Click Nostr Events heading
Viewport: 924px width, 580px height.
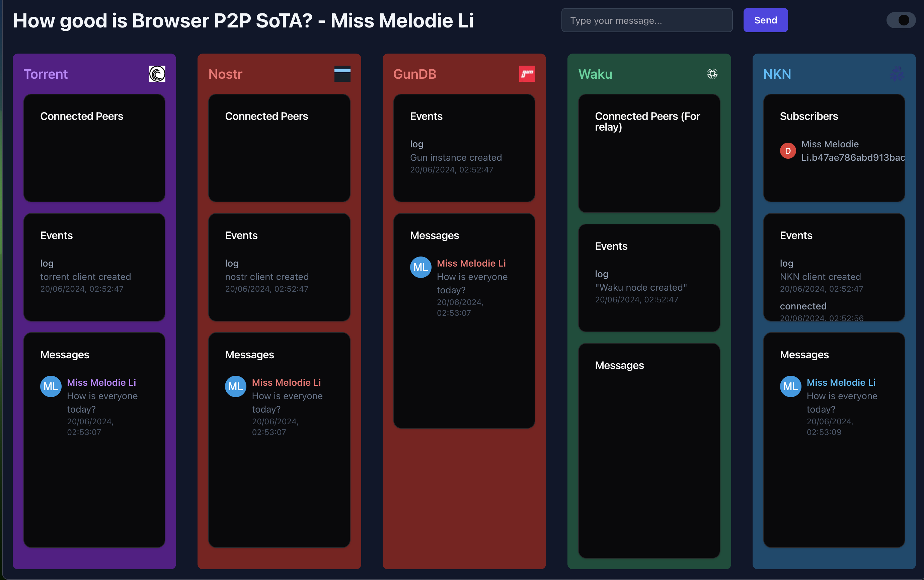241,235
